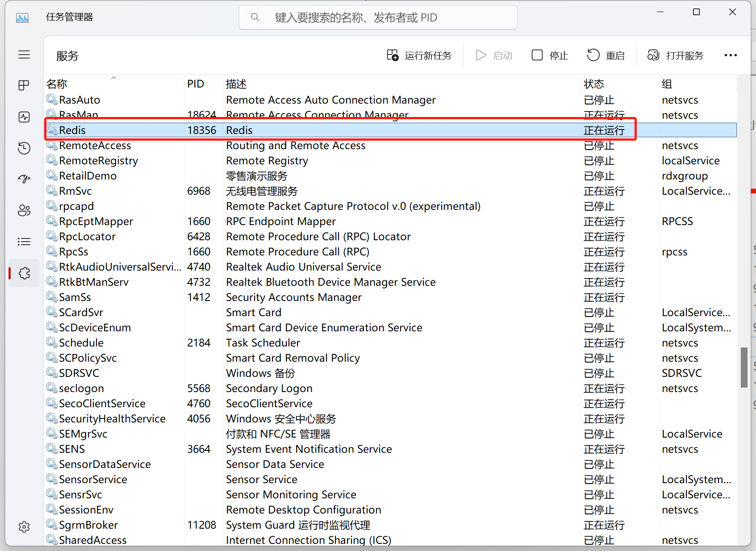The height and width of the screenshot is (551, 756).
Task: Select the SEMgrSvc service row
Action: click(391, 434)
